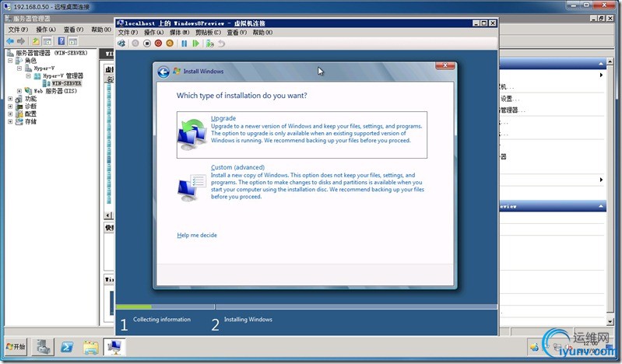Click the red Shut Down VM icon
Image resolution: width=622 pixels, height=364 pixels.
[158, 44]
